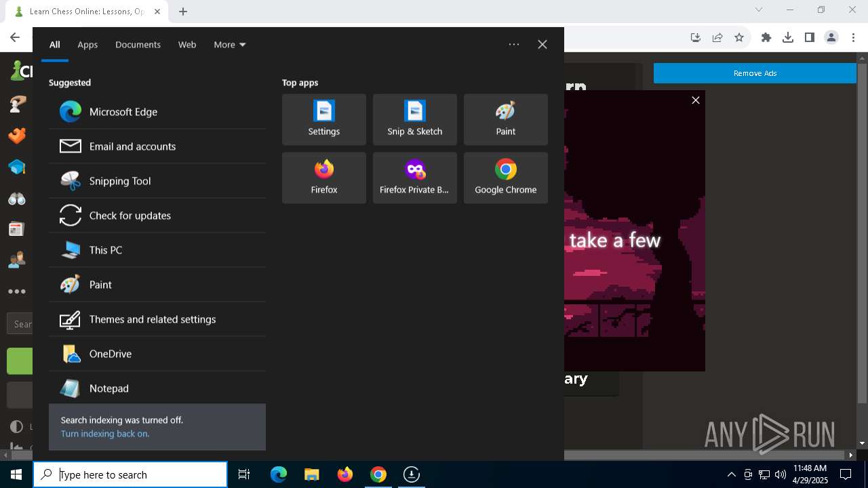
Task: Click Remove Ads button in Chrome
Action: click(x=755, y=73)
